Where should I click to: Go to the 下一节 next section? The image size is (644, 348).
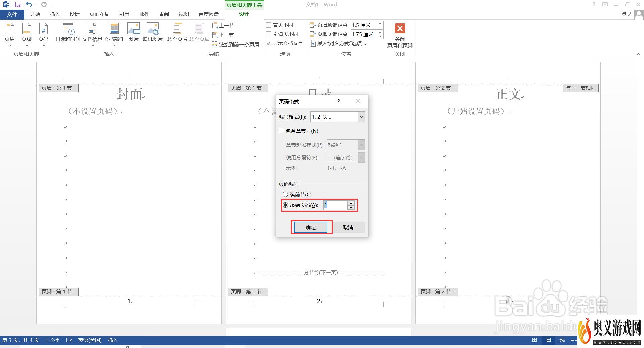[x=223, y=35]
